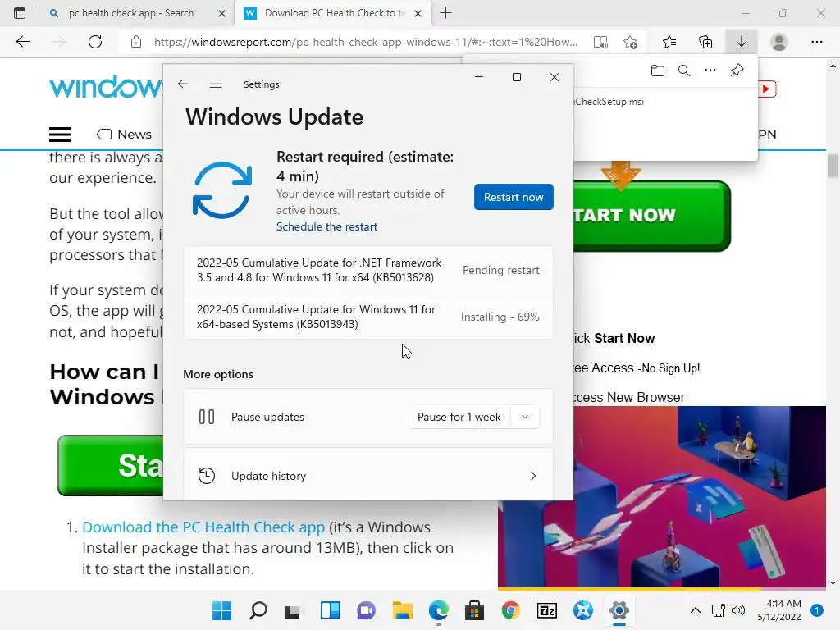Open the Edge Downloads toolbar icon
The width and height of the screenshot is (840, 630).
pyautogui.click(x=742, y=42)
